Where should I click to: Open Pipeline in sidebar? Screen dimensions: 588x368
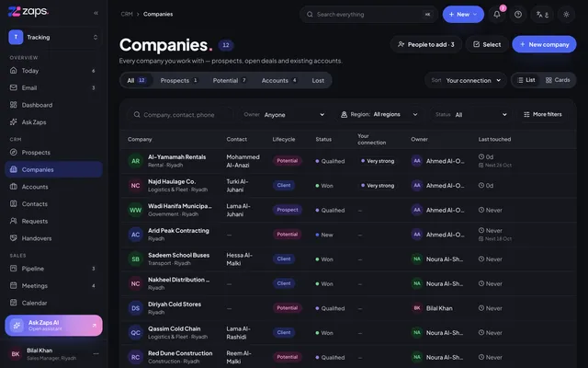tap(53, 269)
